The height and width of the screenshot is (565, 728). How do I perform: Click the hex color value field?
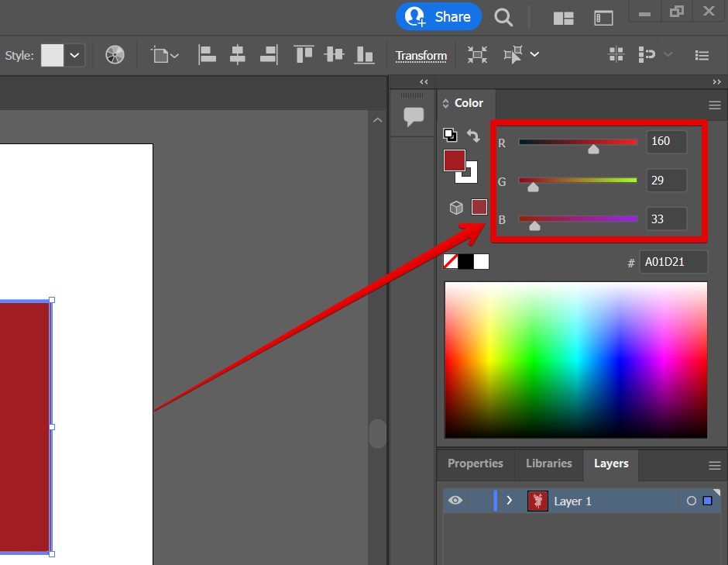point(672,263)
